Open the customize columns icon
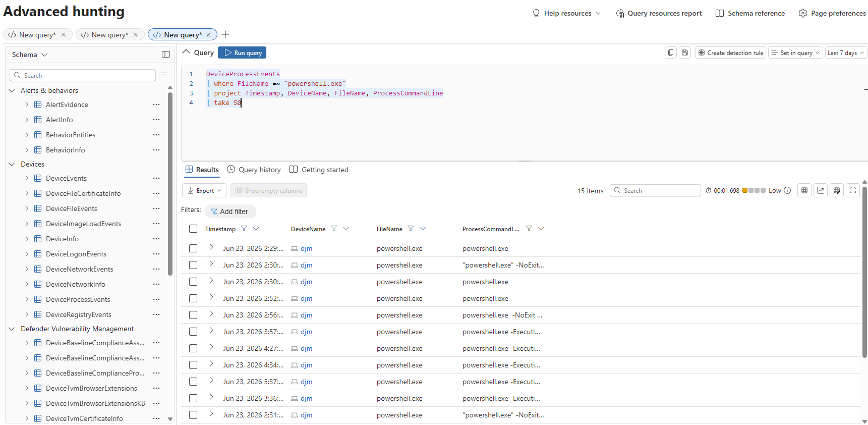The width and height of the screenshot is (868, 425). click(837, 190)
